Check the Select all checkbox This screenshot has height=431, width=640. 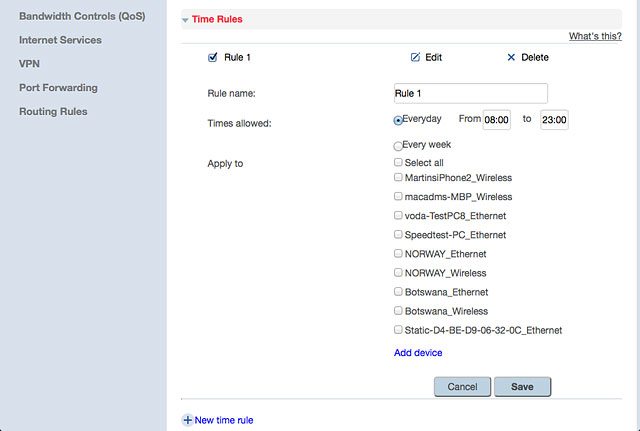(x=398, y=162)
